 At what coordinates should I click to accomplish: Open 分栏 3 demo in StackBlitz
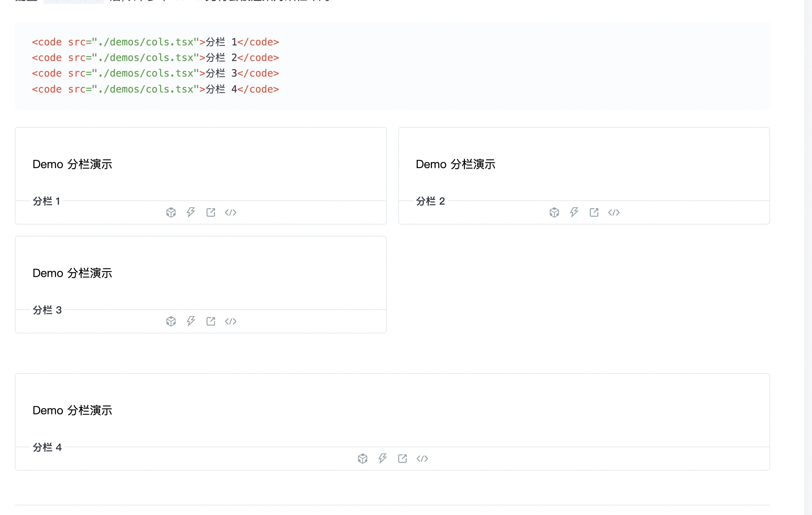pos(191,321)
